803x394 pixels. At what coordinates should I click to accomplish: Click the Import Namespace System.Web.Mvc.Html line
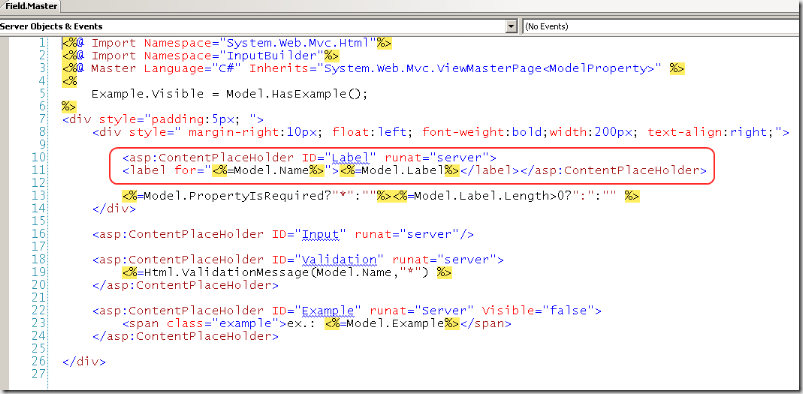(227, 44)
